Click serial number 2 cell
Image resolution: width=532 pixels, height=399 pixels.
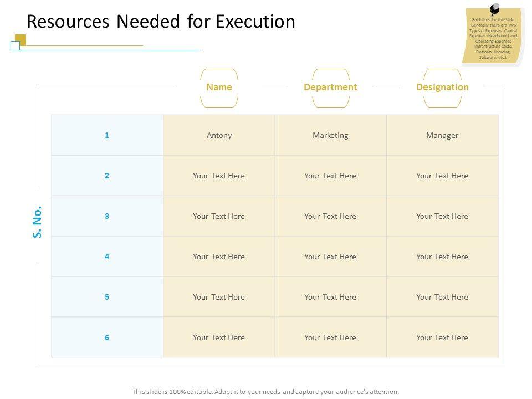click(x=107, y=176)
